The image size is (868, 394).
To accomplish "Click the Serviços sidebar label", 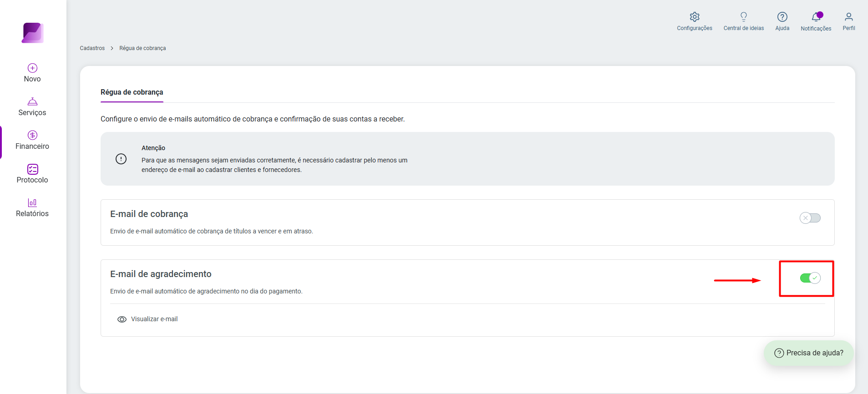I will pyautogui.click(x=32, y=113).
